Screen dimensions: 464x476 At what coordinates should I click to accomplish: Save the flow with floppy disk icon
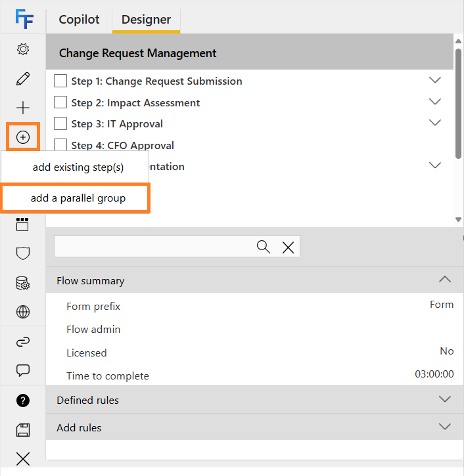click(23, 430)
